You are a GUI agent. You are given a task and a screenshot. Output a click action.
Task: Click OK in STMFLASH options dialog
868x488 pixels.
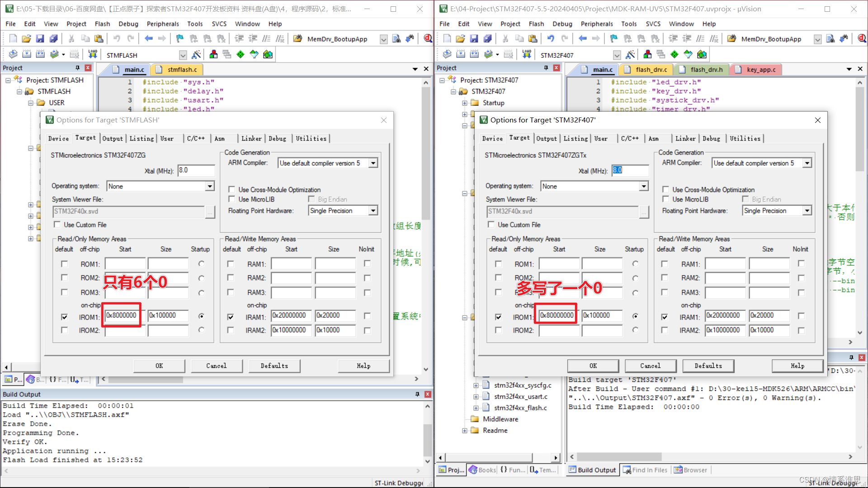[x=159, y=366]
